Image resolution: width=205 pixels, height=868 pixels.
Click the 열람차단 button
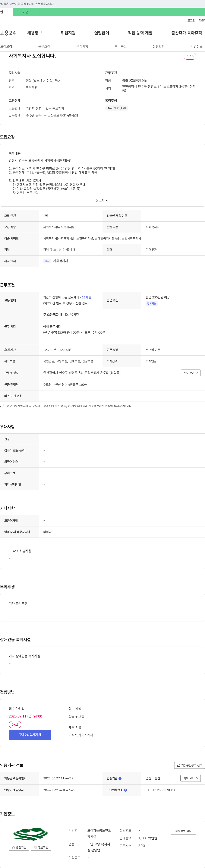pos(41,847)
